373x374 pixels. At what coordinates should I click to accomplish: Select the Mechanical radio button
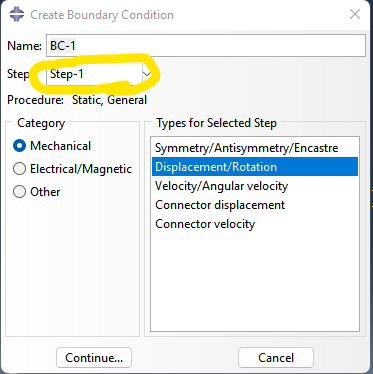tap(19, 146)
